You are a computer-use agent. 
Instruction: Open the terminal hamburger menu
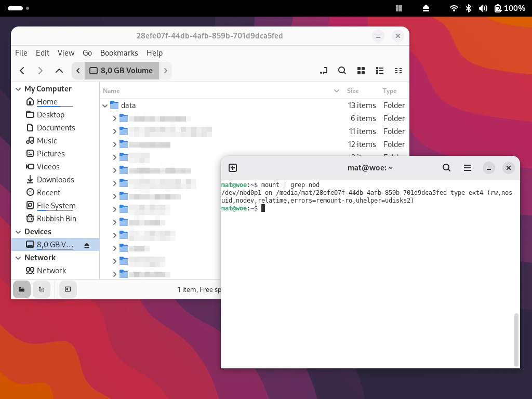[468, 168]
